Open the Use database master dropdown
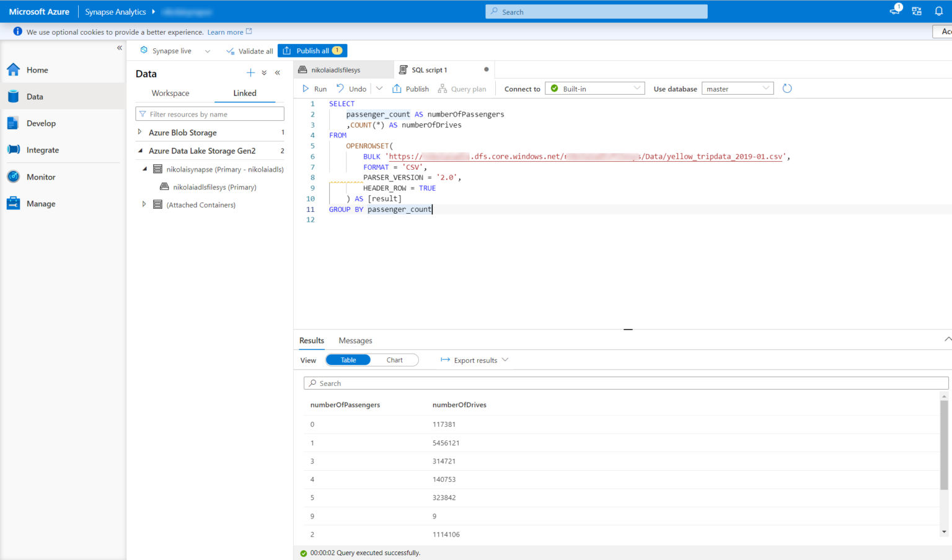The width and height of the screenshot is (952, 560). point(738,89)
